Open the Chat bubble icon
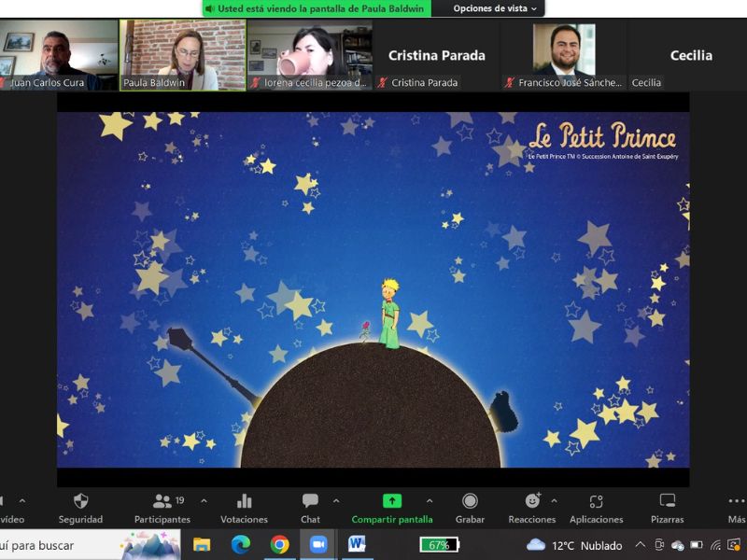This screenshot has height=560, width=747. (x=310, y=501)
